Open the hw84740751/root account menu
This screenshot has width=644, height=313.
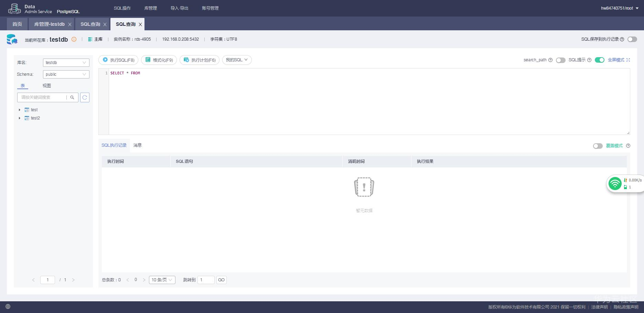(620, 8)
